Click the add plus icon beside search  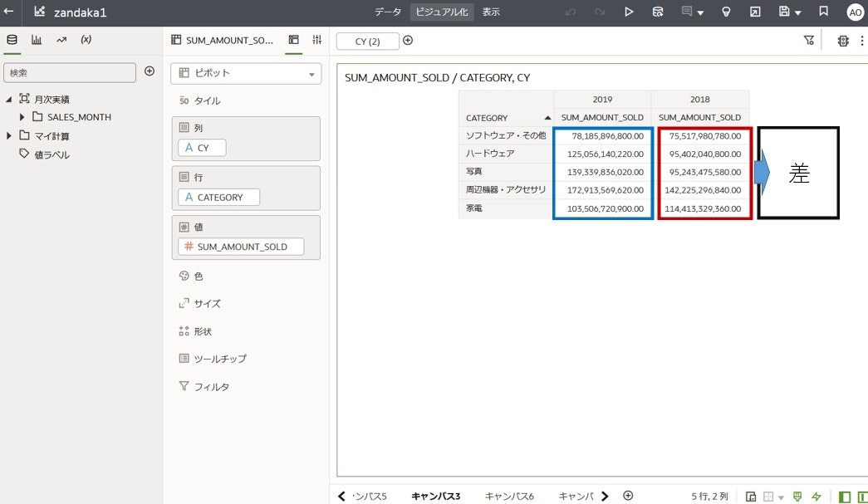tap(150, 71)
